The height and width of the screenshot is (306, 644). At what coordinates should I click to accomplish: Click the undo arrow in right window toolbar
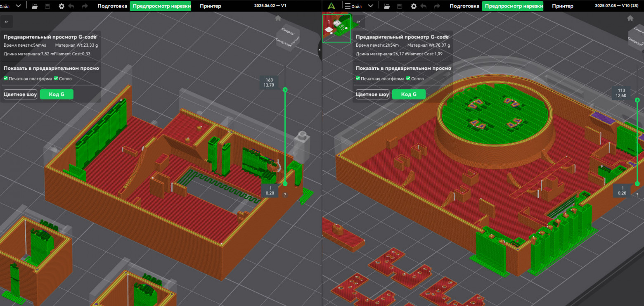tap(424, 6)
